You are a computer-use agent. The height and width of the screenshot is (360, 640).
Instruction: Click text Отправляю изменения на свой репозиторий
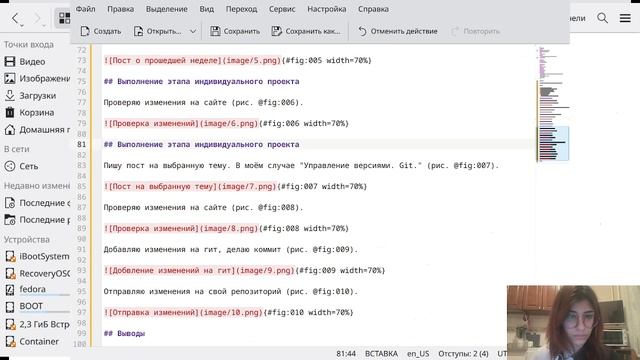192,291
